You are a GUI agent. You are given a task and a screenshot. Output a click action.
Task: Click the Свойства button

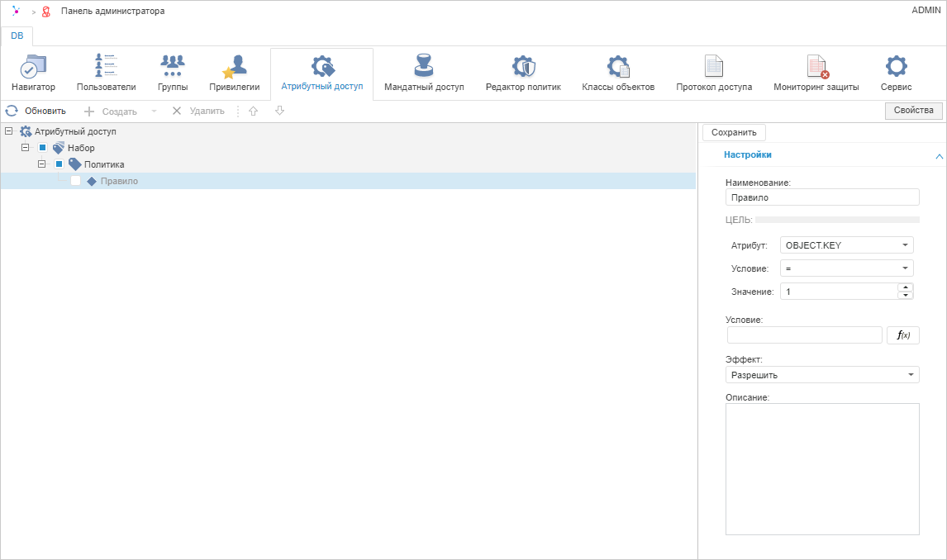click(913, 111)
